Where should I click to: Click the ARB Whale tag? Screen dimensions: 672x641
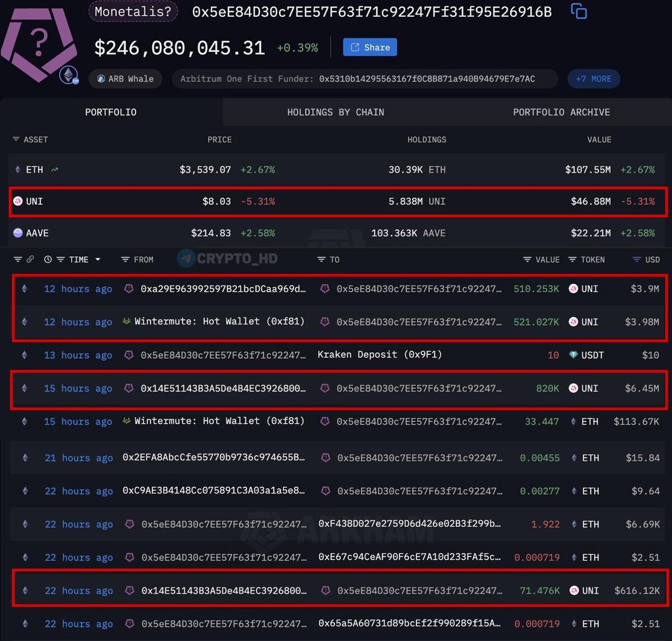tap(125, 79)
